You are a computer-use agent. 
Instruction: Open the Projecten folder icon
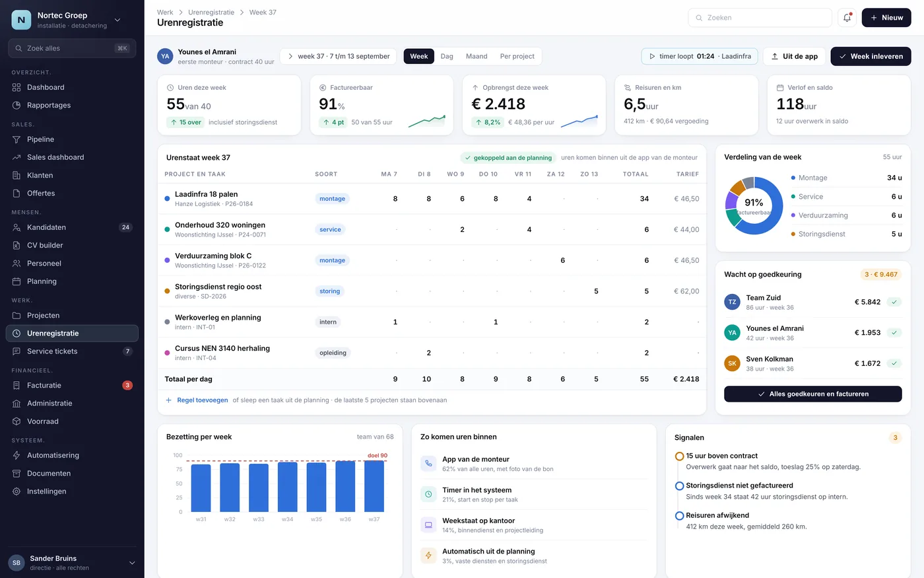click(x=16, y=315)
